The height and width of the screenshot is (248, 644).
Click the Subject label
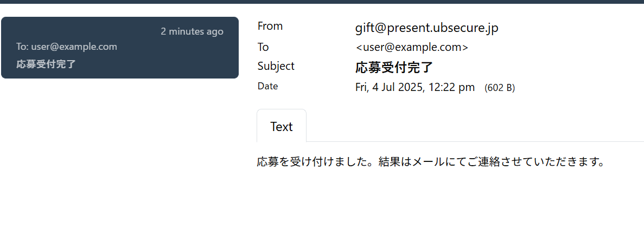point(276,66)
